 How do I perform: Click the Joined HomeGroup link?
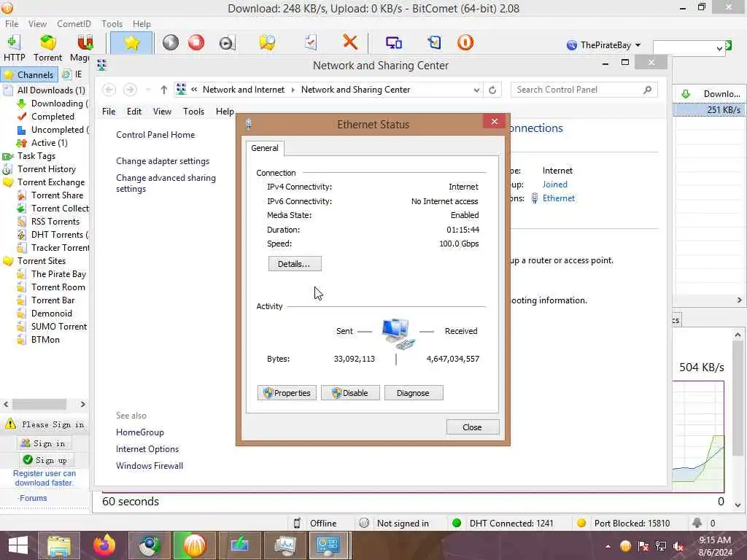(554, 184)
